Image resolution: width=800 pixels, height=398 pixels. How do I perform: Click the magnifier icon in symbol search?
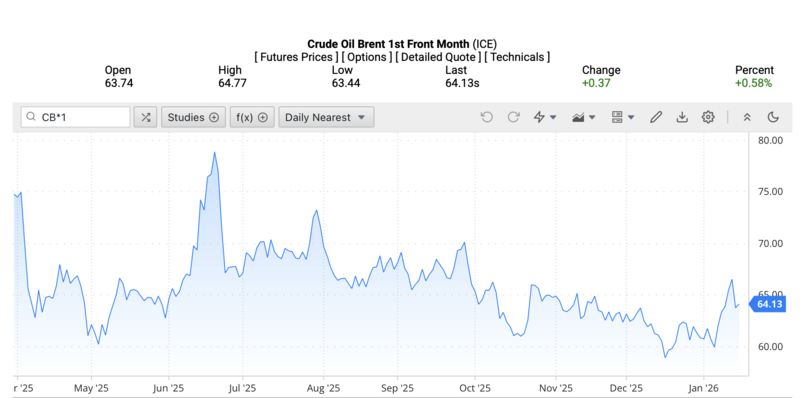pyautogui.click(x=32, y=117)
